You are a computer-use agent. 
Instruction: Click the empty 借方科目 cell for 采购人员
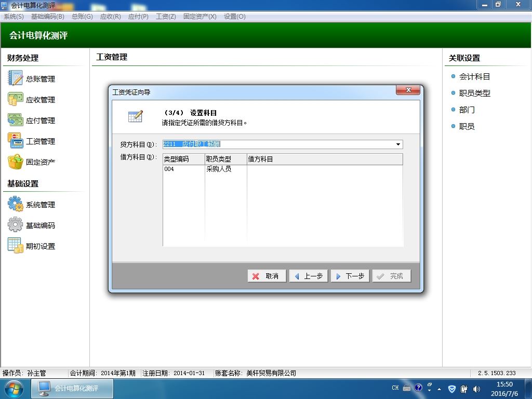(x=325, y=169)
